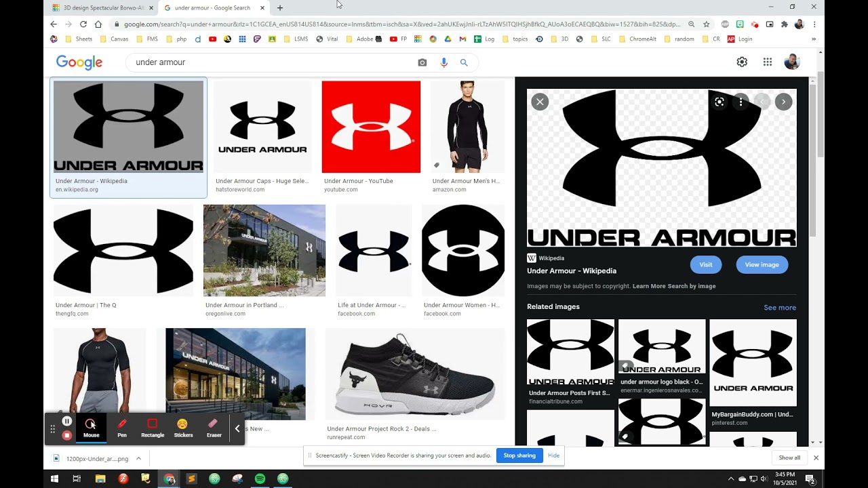The height and width of the screenshot is (488, 868).
Task: Select Under Armour Wikipedia thumbnail result
Action: pyautogui.click(x=128, y=127)
